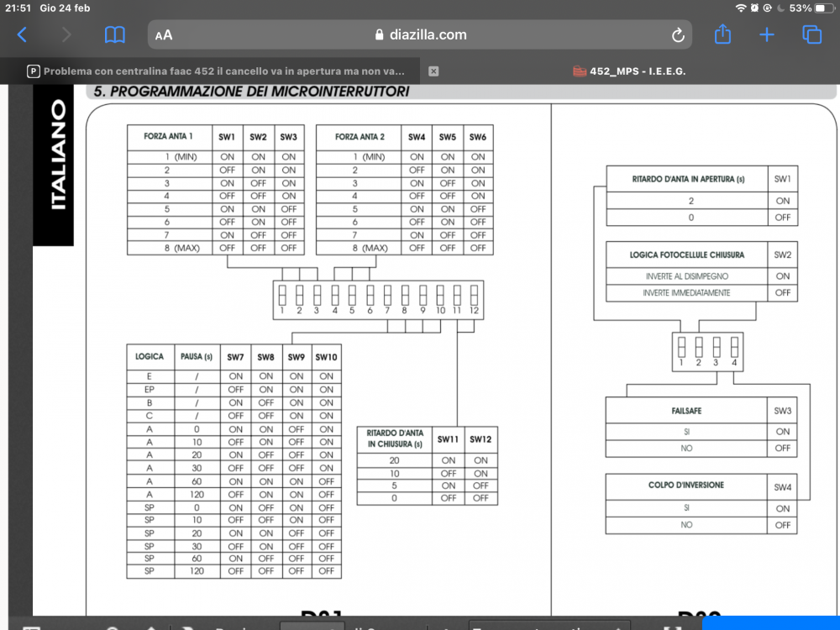Select the SW6 column header
The width and height of the screenshot is (840, 630).
[x=478, y=137]
